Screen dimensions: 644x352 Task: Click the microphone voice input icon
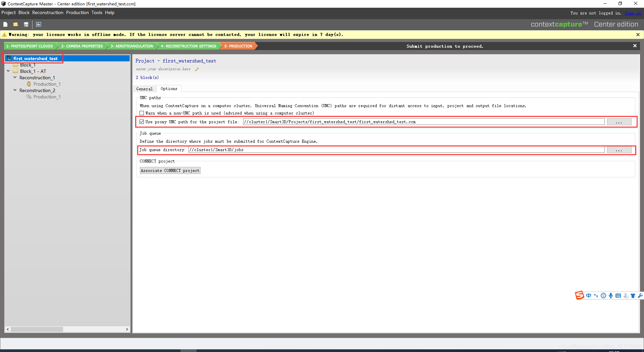click(611, 296)
